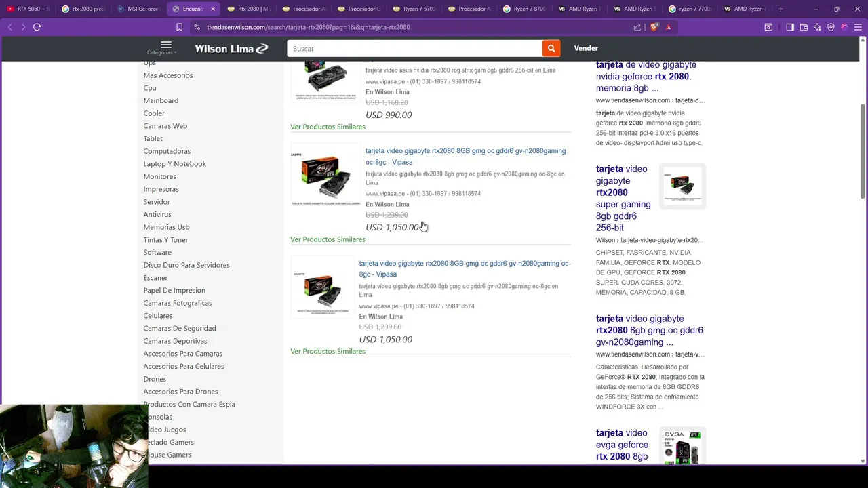Close the active Encuentra tab
The height and width of the screenshot is (488, 868).
click(212, 9)
